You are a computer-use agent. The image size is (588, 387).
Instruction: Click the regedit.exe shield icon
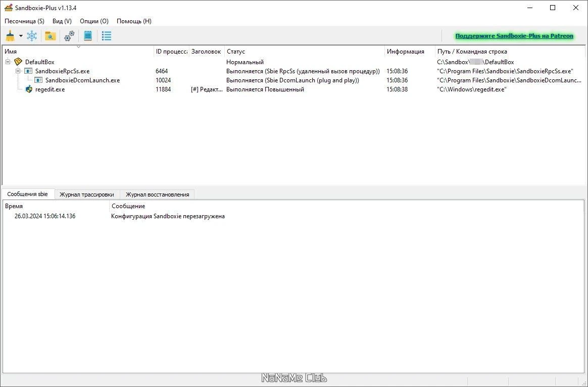coord(28,89)
